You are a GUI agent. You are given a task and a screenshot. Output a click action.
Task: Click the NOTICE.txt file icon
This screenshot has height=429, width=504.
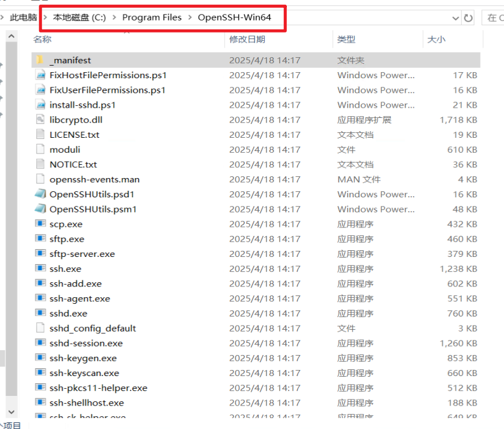click(40, 164)
